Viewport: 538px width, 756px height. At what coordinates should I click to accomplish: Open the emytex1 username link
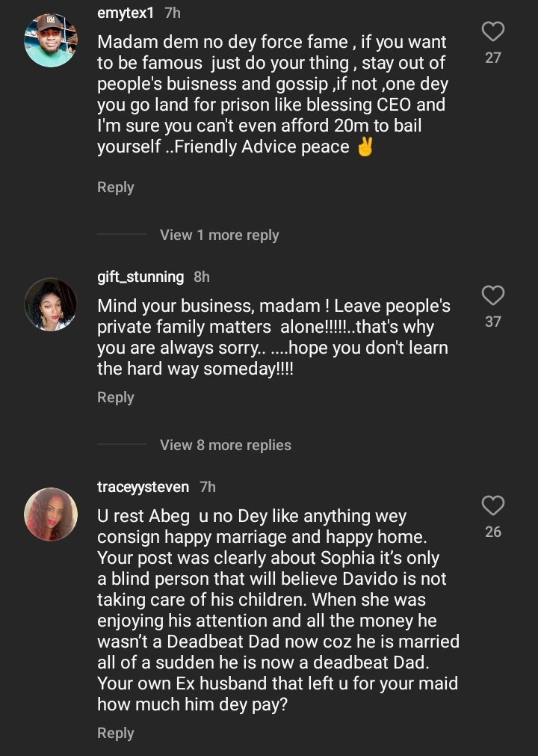click(126, 13)
